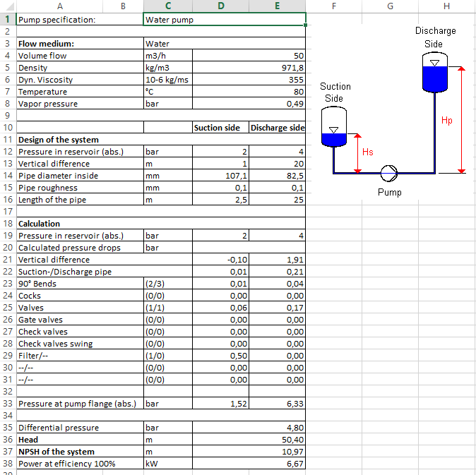Select column F header
Viewport: 476px width, 475px height.
pos(333,6)
